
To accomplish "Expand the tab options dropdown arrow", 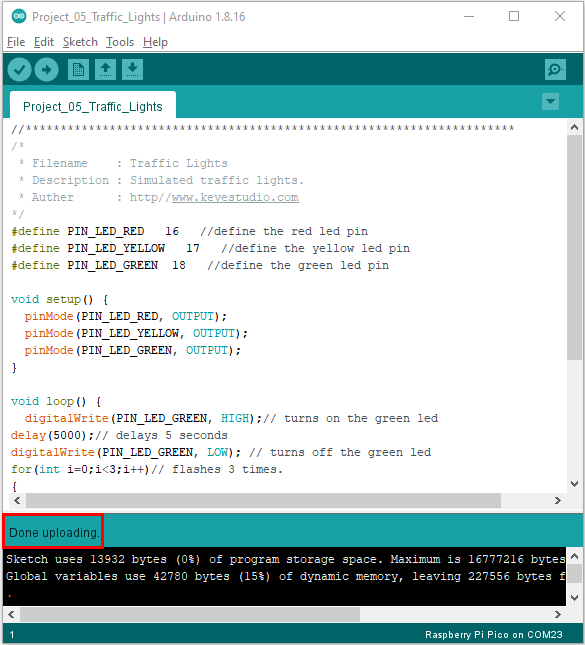I will click(x=550, y=101).
